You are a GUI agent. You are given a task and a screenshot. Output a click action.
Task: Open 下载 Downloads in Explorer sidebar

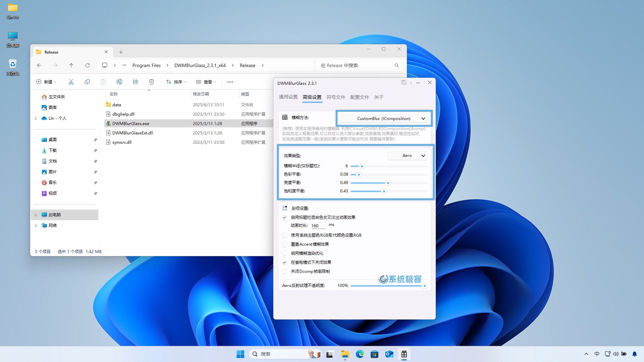coord(53,150)
